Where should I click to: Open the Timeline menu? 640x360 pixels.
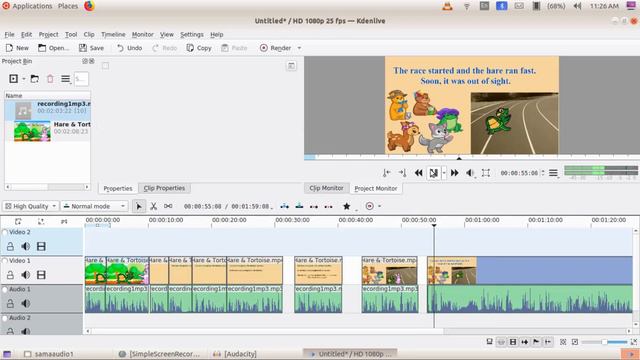click(x=113, y=34)
